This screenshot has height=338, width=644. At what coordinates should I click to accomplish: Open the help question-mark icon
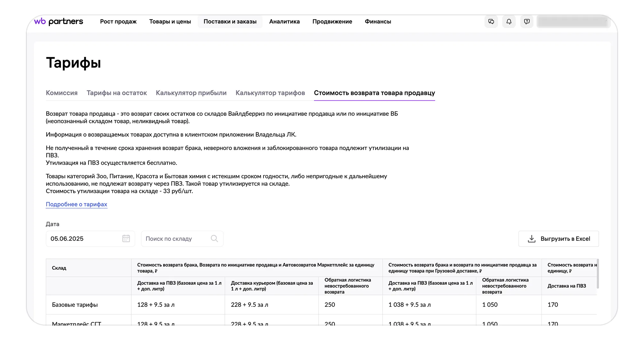tap(527, 22)
